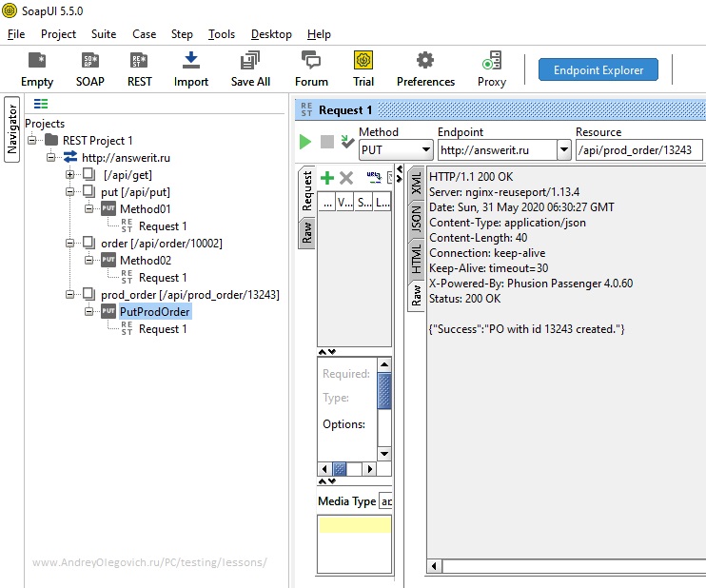Open the Endpoint dropdown arrow

[563, 150]
